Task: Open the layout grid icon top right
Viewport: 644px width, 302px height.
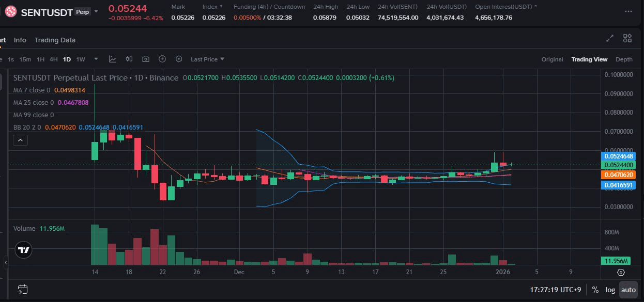Action: [x=627, y=38]
